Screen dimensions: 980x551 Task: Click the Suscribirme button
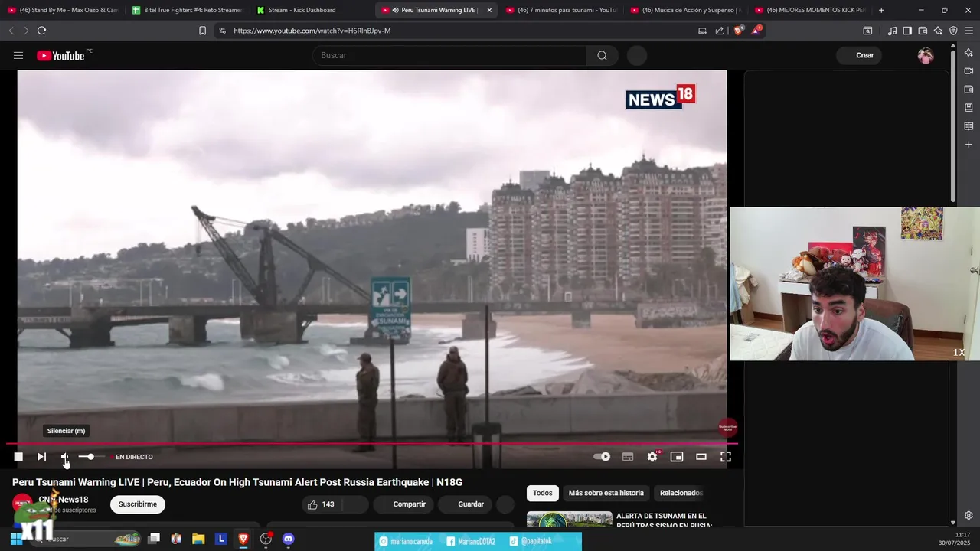[138, 504]
